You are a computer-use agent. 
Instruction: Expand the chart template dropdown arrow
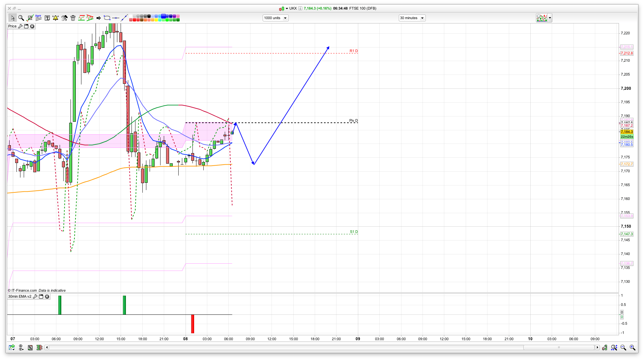tap(550, 18)
